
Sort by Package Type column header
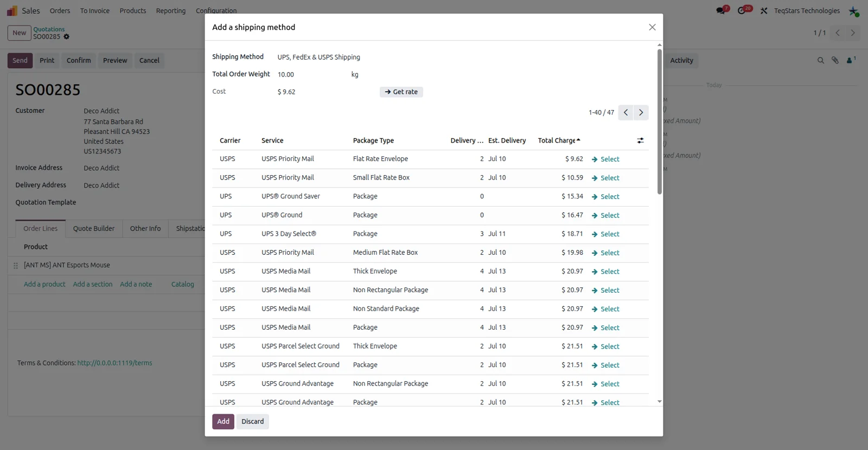coord(373,140)
